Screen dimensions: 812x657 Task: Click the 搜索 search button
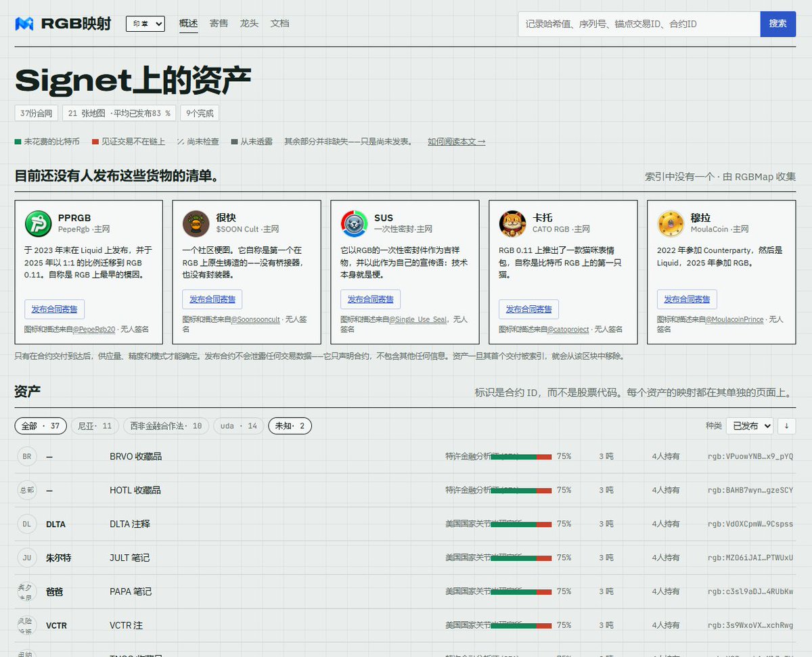tap(778, 24)
